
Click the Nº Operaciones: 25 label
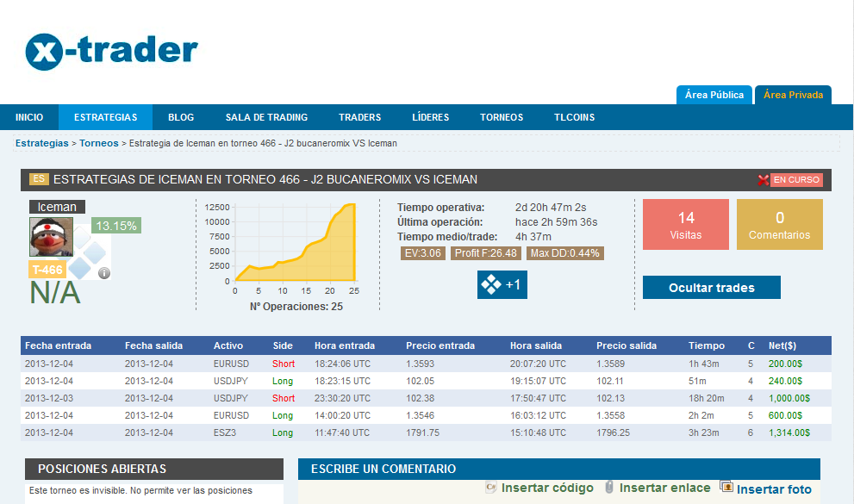296,307
